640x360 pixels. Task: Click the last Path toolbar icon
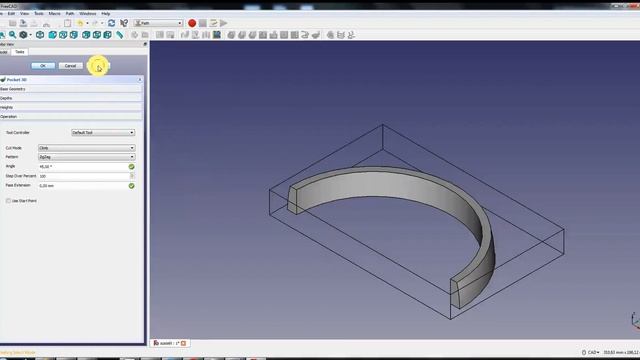pyautogui.click(x=351, y=35)
